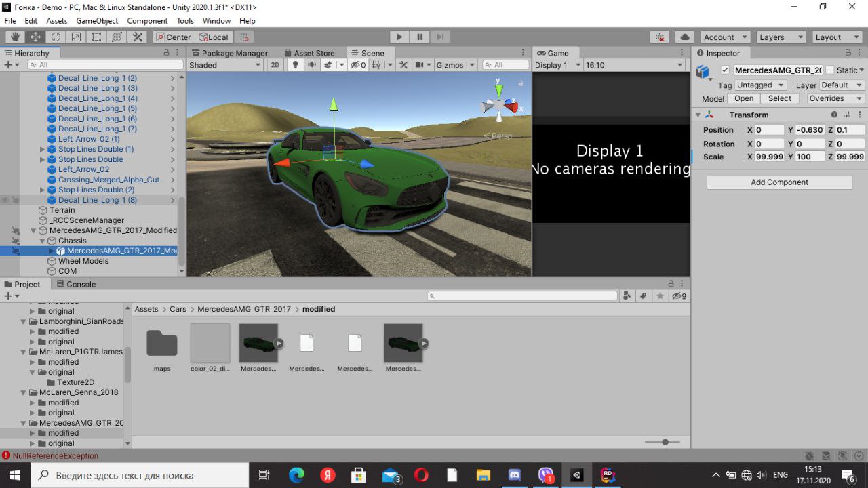The width and height of the screenshot is (868, 488).
Task: Switch to the Asset Store tab
Action: click(x=309, y=53)
